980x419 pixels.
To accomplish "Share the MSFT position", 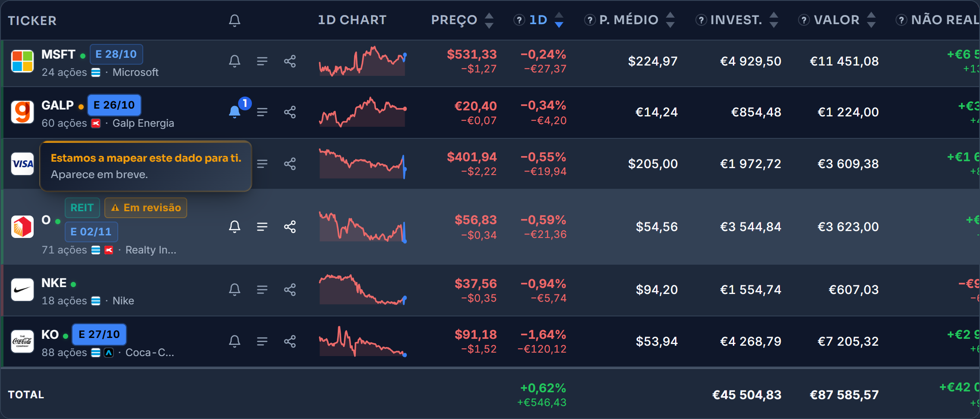I will 290,61.
